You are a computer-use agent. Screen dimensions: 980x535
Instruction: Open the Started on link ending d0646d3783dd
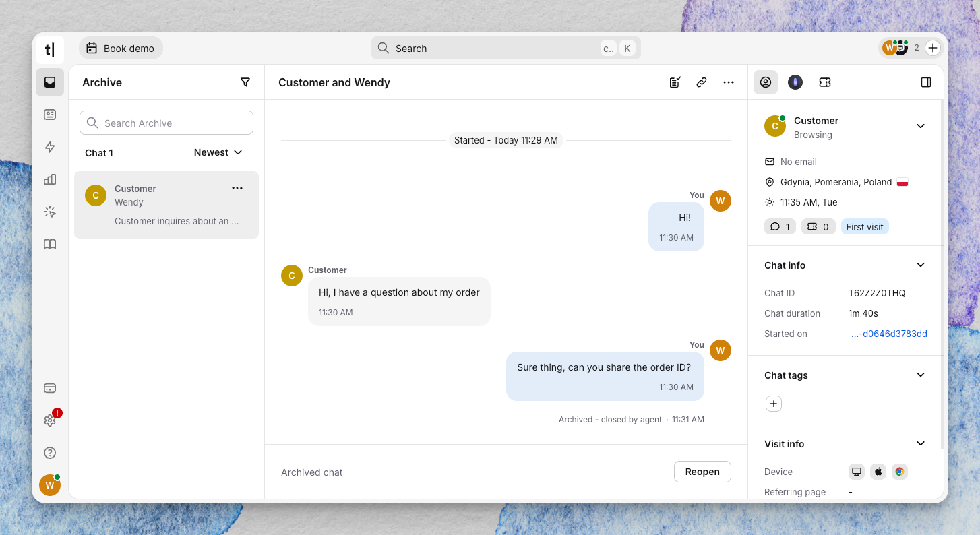[889, 334]
